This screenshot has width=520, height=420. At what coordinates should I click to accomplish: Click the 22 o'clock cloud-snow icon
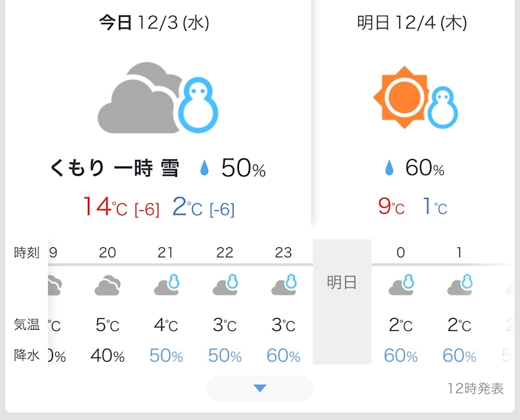pyautogui.click(x=225, y=285)
